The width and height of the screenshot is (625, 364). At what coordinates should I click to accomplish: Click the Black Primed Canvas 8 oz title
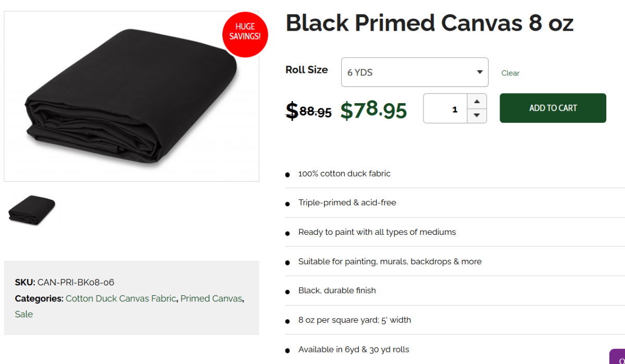(429, 23)
